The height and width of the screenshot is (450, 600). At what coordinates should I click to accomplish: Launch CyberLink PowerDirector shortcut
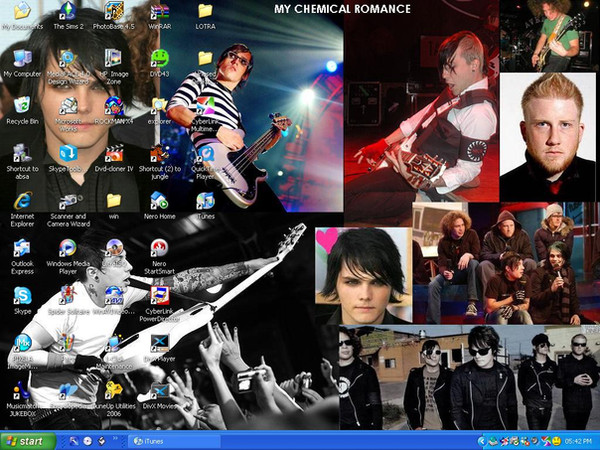[x=159, y=295]
